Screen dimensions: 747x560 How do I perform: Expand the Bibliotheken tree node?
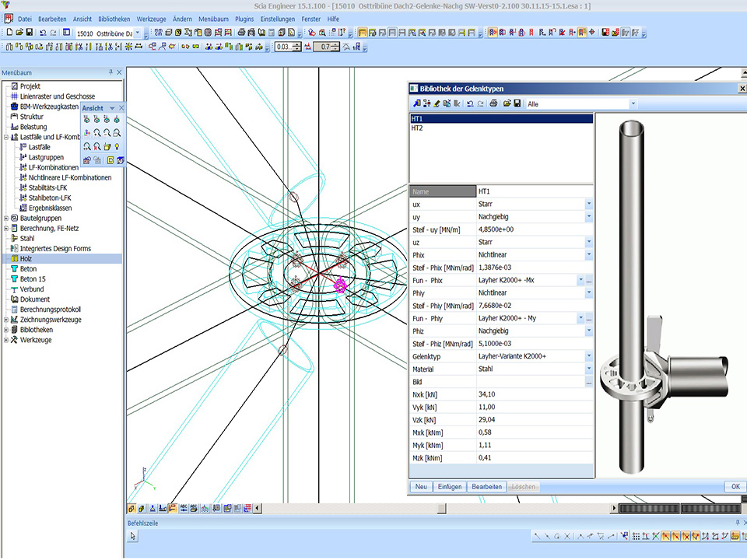pos(6,330)
